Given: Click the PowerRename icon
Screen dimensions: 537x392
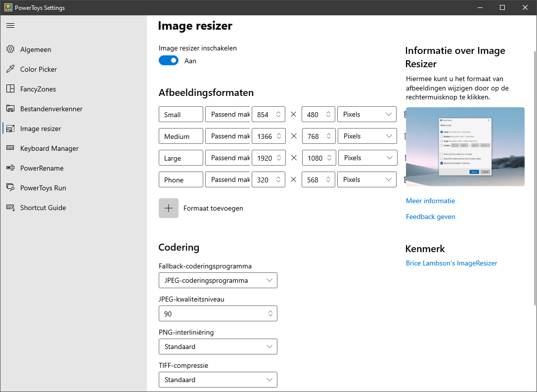Looking at the screenshot, I should point(10,168).
